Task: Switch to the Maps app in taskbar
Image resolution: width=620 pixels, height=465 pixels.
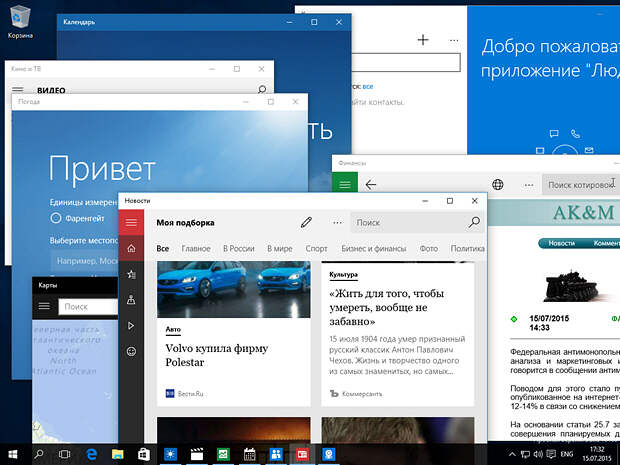Action: pos(328,454)
